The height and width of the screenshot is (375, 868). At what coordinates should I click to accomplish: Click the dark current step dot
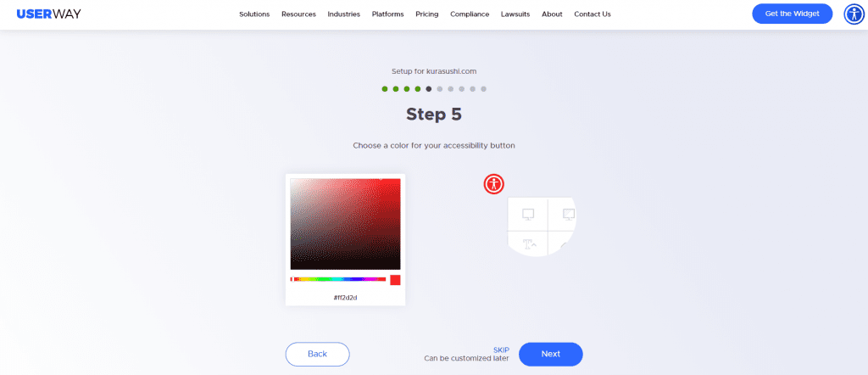428,88
